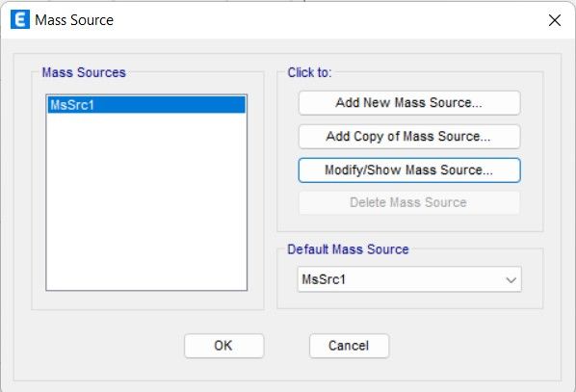Click the 'Click to:' group label
The height and width of the screenshot is (392, 576).
309,72
